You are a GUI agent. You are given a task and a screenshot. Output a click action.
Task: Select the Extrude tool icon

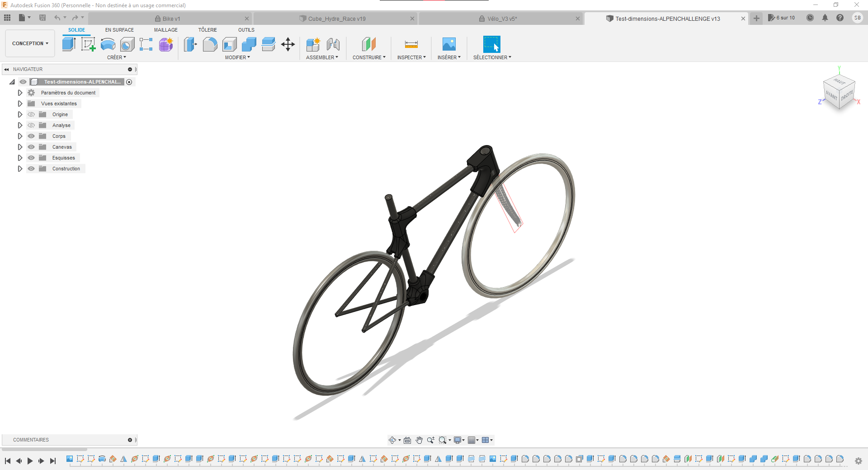tap(69, 44)
